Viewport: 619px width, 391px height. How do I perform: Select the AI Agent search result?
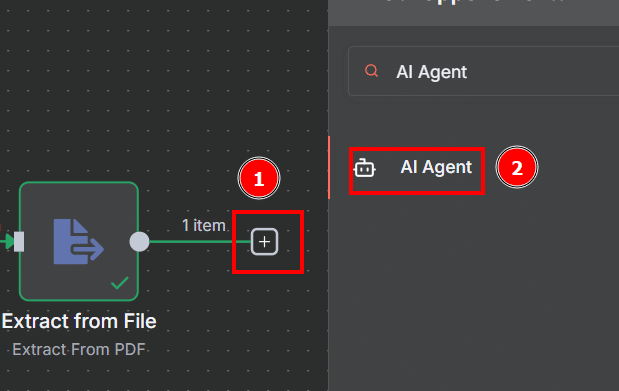[474, 167]
